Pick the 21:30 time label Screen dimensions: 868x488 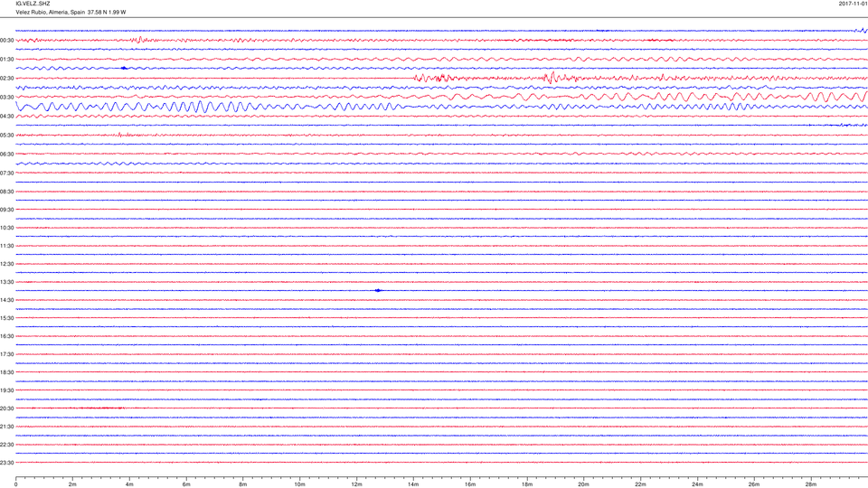(7, 427)
